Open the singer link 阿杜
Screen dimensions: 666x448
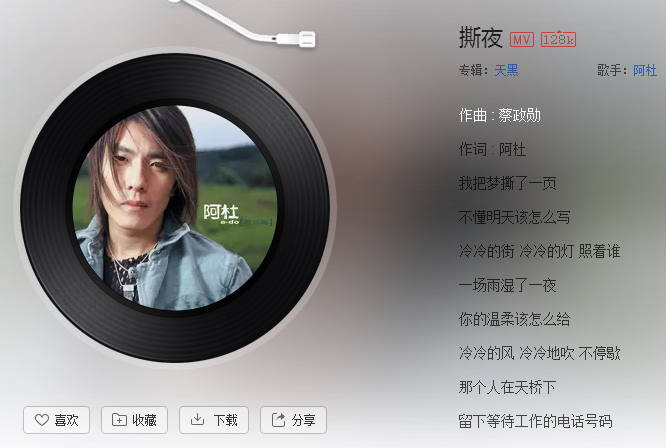coord(645,70)
